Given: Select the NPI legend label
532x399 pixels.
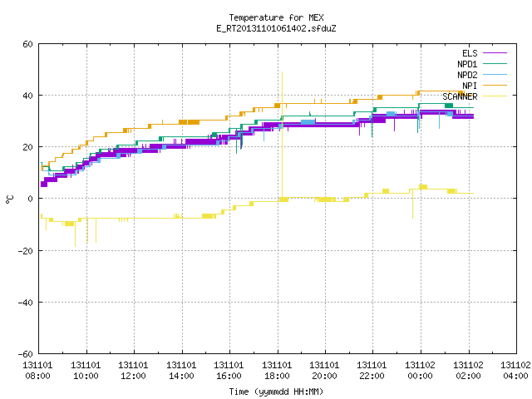Looking at the screenshot, I should coord(470,86).
